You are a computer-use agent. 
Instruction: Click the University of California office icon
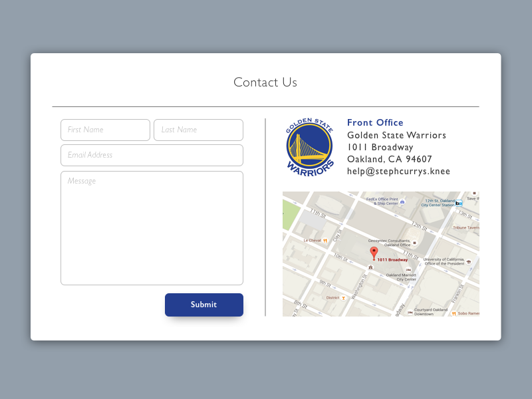coord(469,262)
